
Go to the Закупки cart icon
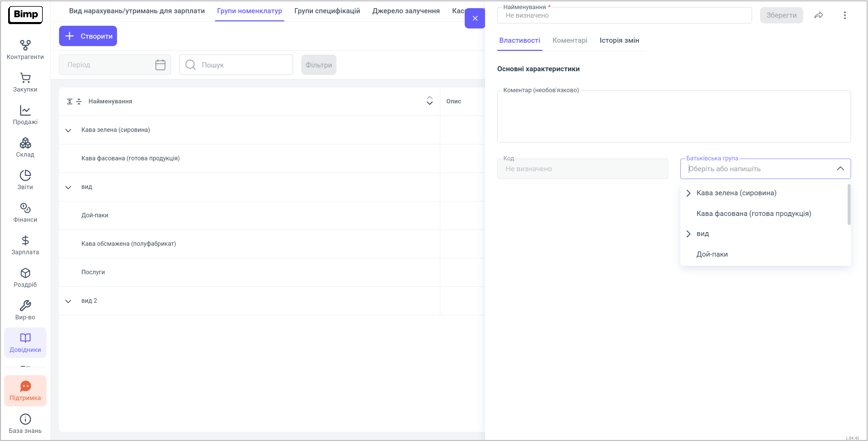coord(25,82)
